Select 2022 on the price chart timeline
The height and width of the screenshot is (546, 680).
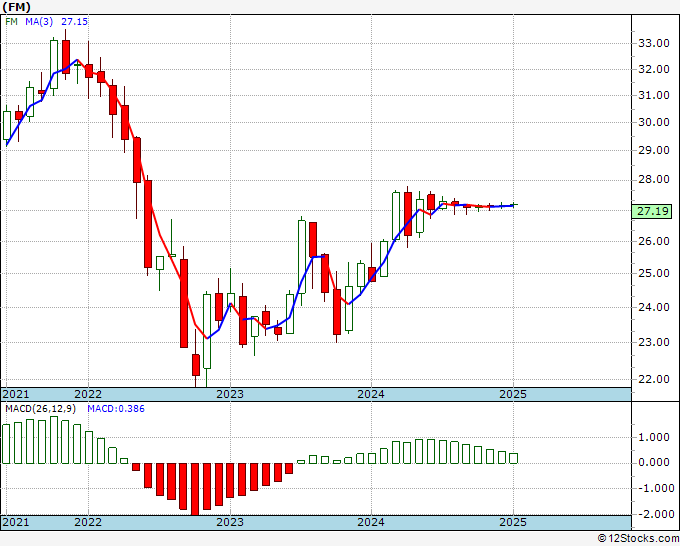tap(88, 394)
